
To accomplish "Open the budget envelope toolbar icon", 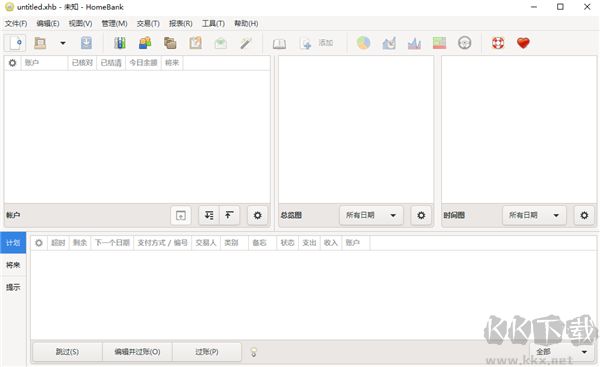I will point(221,43).
